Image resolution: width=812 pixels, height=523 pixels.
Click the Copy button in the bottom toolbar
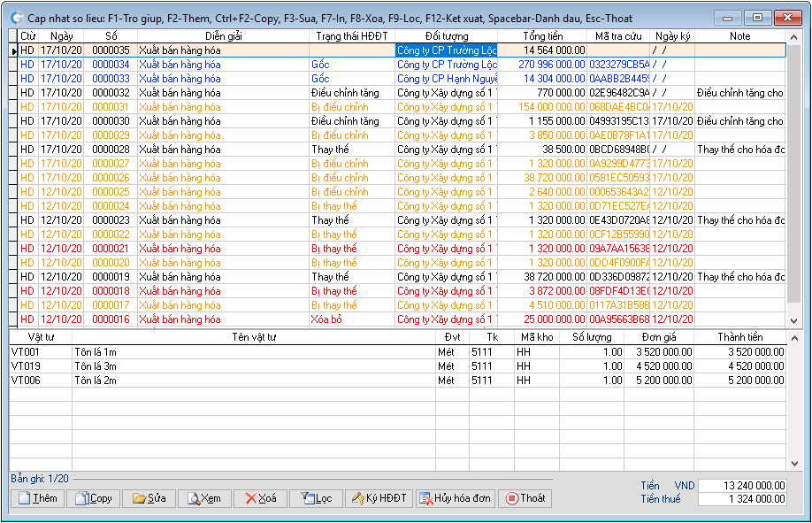94,498
